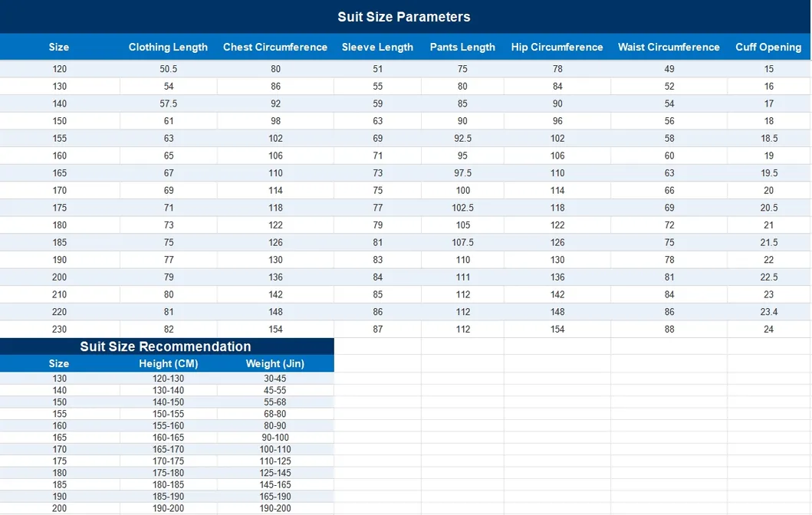Click clothing length value 50.5
The width and height of the screenshot is (812, 515).
168,69
